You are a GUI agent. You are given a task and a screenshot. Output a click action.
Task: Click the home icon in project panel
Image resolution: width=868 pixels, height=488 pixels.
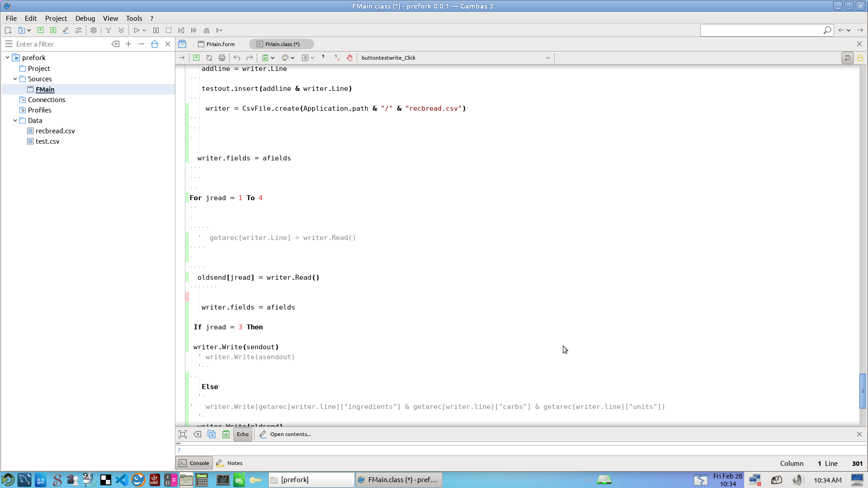(x=155, y=44)
